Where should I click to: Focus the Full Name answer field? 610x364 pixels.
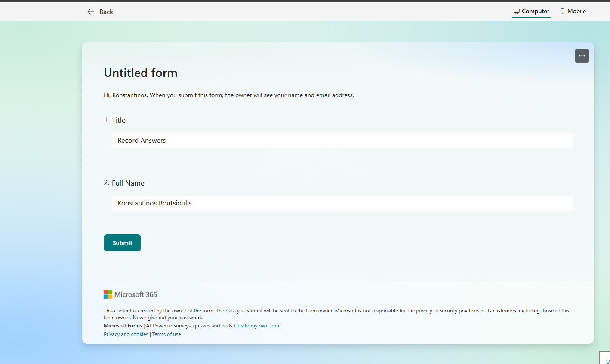pyautogui.click(x=342, y=203)
